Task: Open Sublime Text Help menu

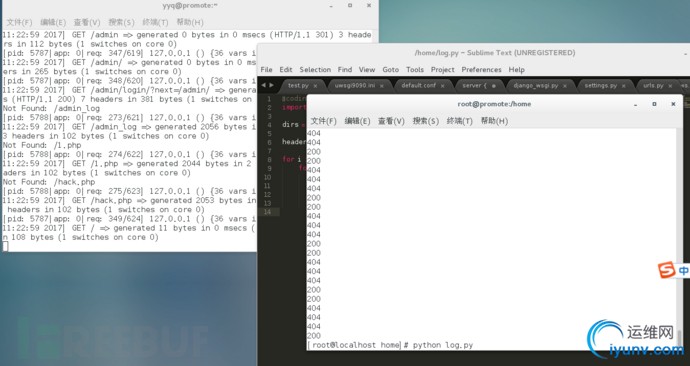Action: 517,70
